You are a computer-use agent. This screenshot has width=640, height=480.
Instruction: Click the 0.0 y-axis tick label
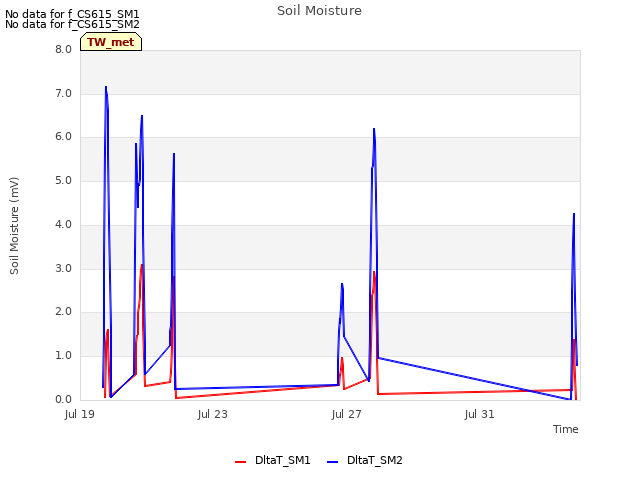pos(63,399)
